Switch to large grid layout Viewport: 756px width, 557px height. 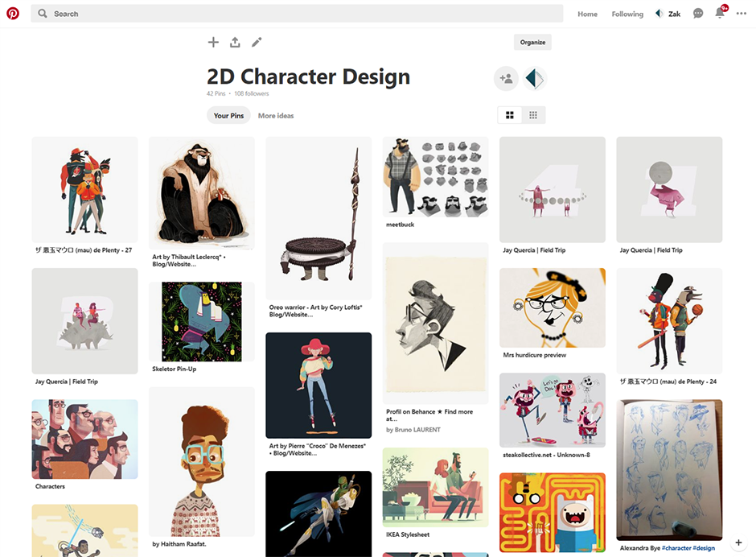point(509,114)
